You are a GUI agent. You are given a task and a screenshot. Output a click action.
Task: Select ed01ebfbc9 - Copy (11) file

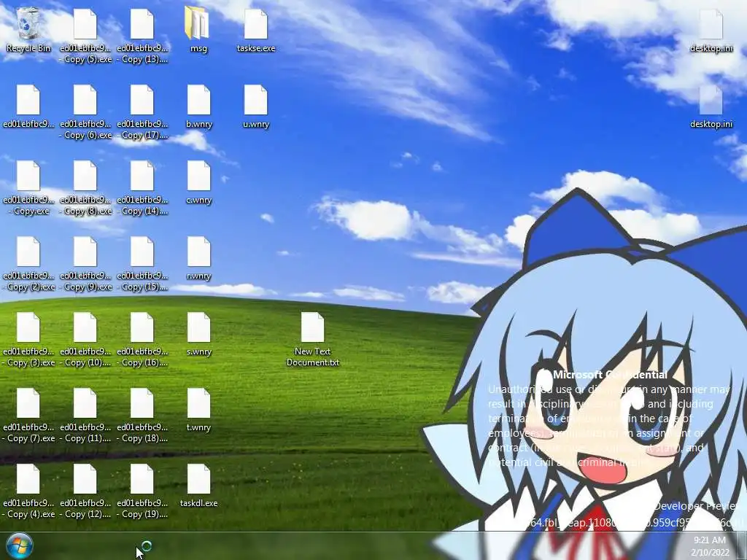[x=85, y=415]
